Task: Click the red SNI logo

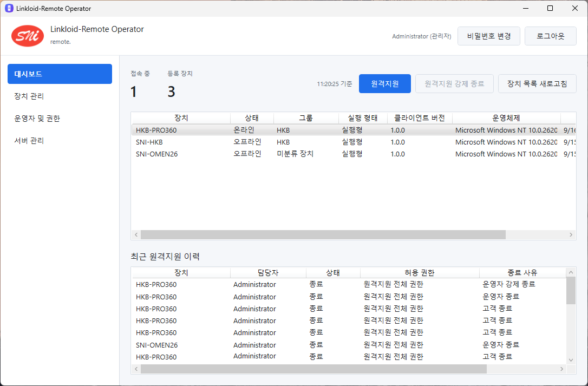Action: (x=28, y=36)
